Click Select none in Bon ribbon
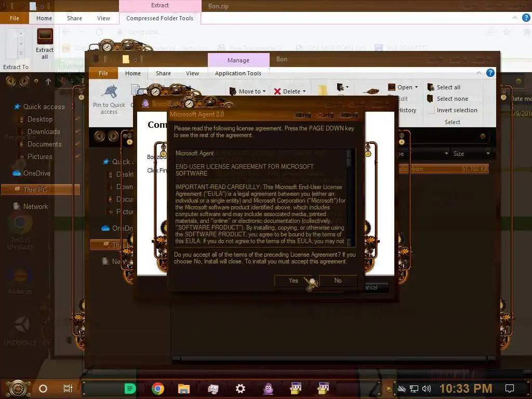The height and width of the screenshot is (399, 532). (447, 99)
